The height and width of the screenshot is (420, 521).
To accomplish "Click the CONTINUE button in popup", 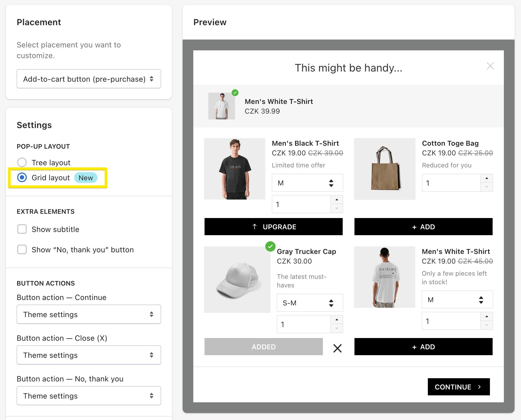I will click(x=458, y=386).
